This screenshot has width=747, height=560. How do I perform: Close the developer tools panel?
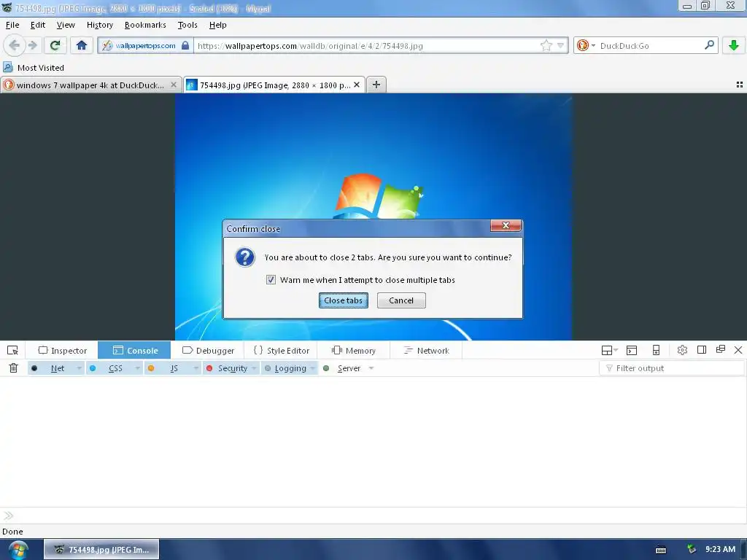pos(738,350)
